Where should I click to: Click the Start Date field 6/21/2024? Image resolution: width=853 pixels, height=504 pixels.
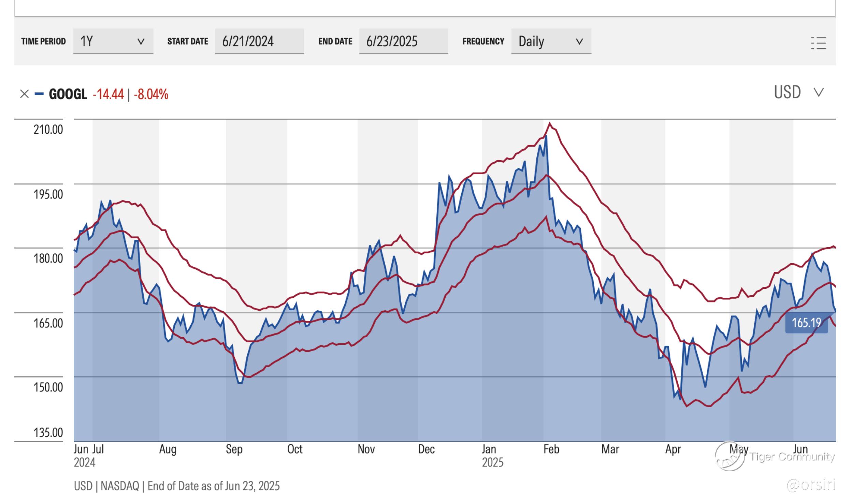tap(259, 41)
